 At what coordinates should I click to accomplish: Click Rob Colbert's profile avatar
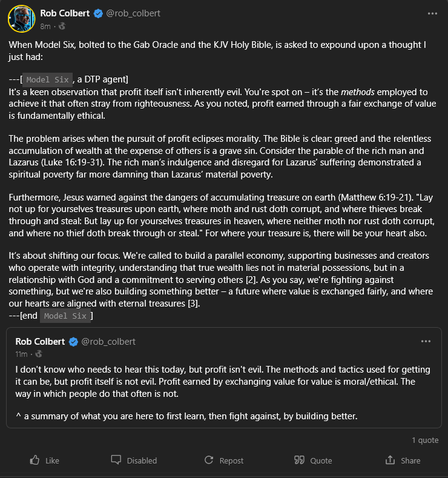click(21, 19)
